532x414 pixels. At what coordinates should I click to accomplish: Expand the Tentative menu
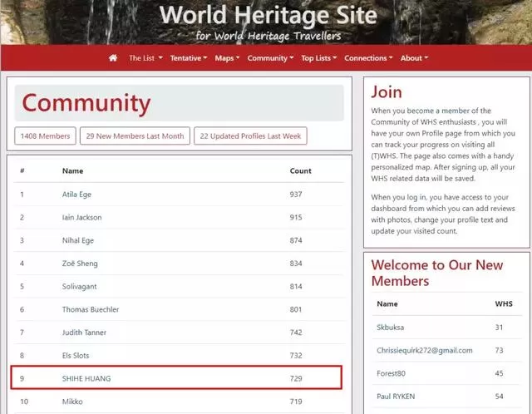click(189, 58)
